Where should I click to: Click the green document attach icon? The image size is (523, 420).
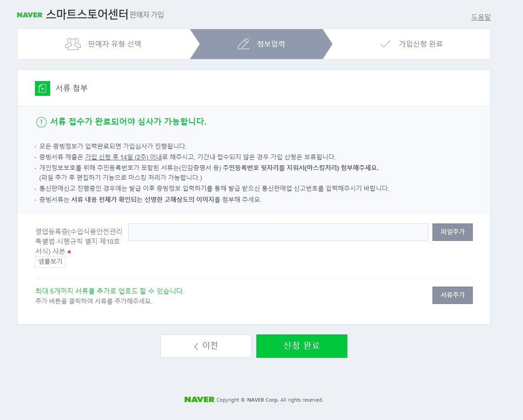(x=43, y=88)
